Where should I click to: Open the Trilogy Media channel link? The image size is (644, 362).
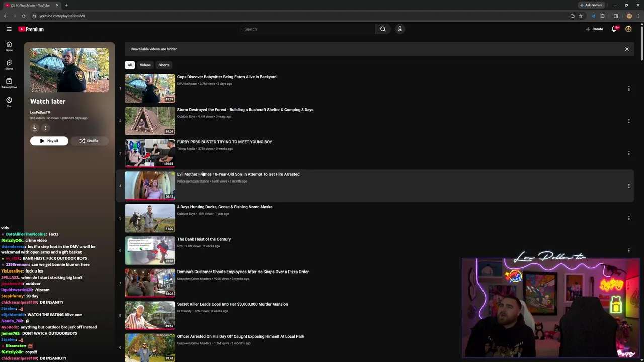186,149
